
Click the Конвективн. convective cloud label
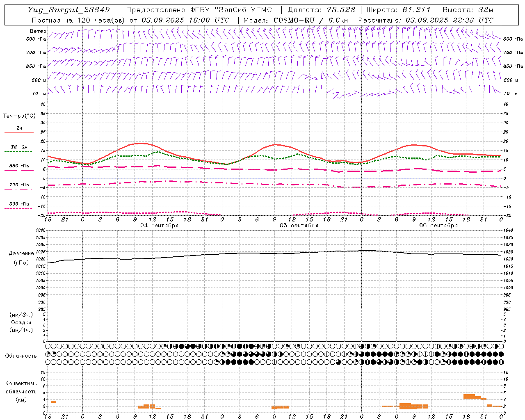[21, 383]
